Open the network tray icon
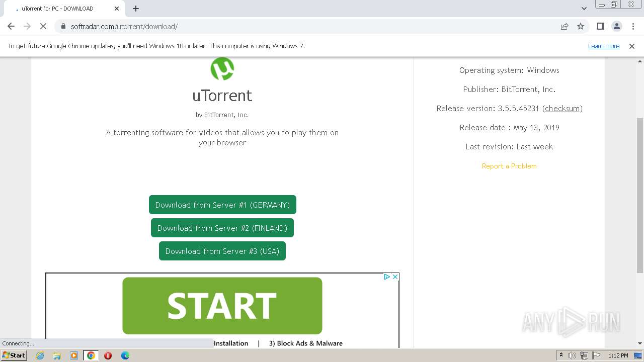Image resolution: width=644 pixels, height=362 pixels. (584, 355)
